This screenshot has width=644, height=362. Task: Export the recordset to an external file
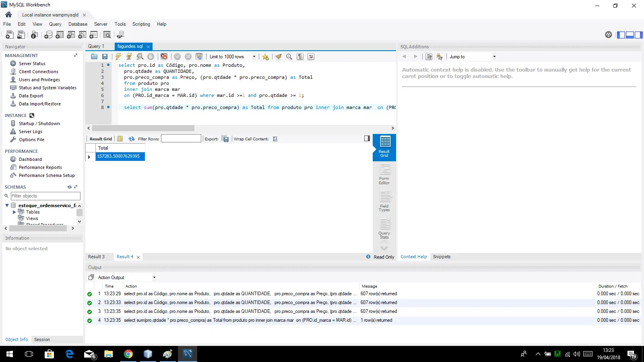[225, 139]
